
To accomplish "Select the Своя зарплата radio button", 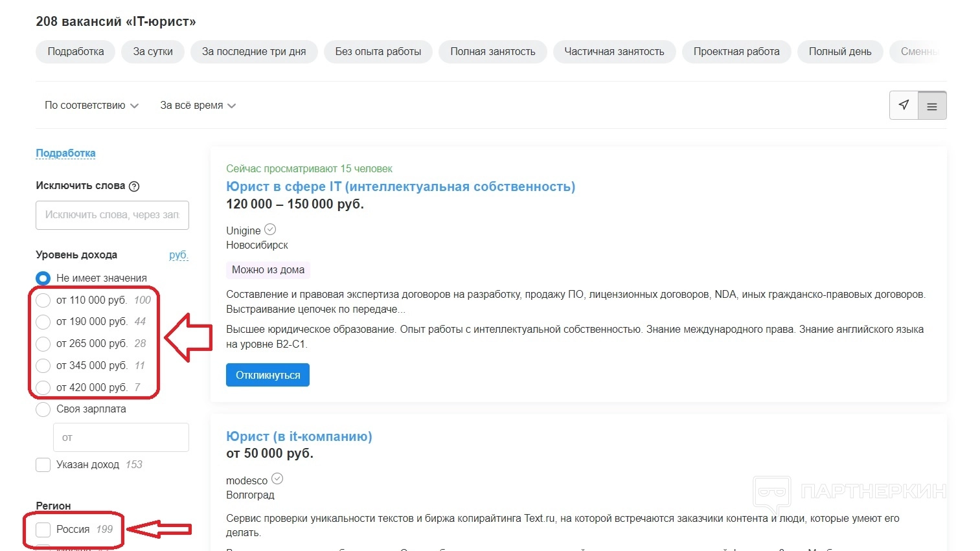I will [43, 409].
